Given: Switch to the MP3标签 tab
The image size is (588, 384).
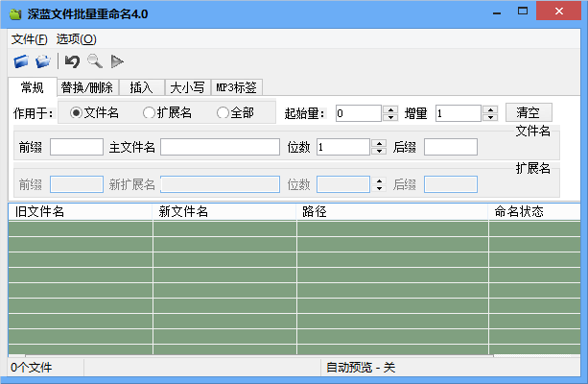Looking at the screenshot, I should 237,87.
